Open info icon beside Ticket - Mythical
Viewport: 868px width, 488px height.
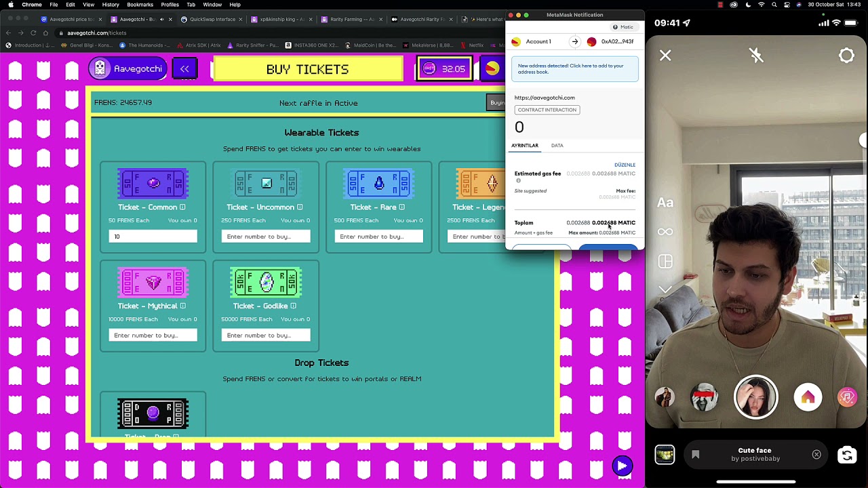point(182,306)
